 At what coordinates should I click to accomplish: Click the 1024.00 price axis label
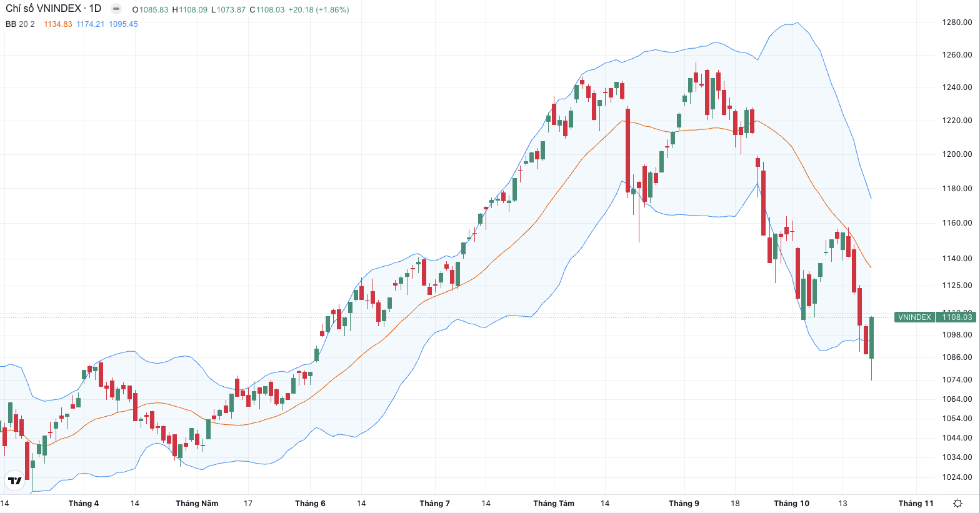957,477
